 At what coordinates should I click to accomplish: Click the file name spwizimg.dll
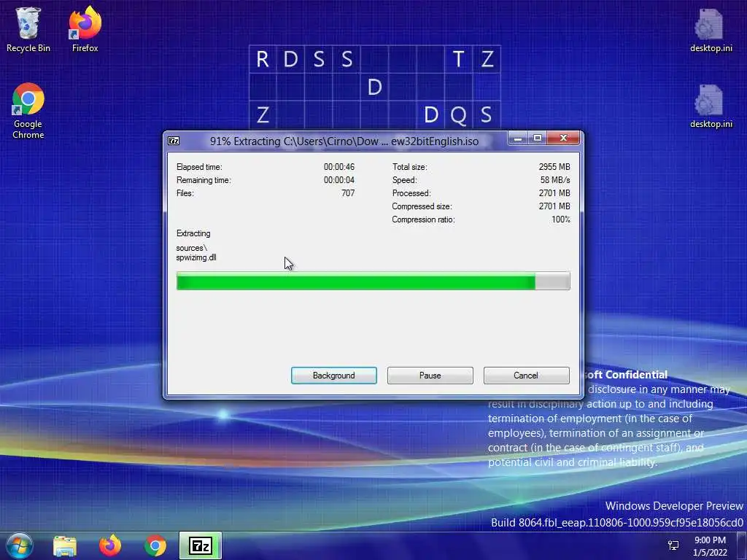pos(196,257)
